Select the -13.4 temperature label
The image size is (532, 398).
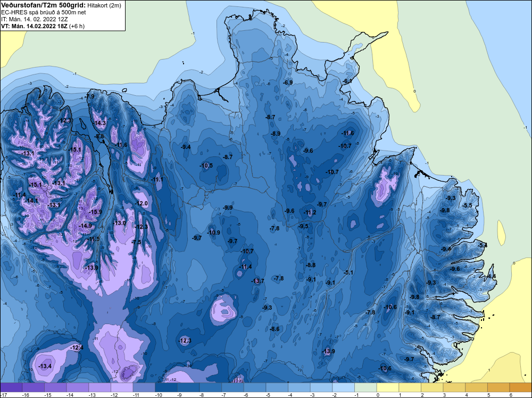(x=45, y=366)
